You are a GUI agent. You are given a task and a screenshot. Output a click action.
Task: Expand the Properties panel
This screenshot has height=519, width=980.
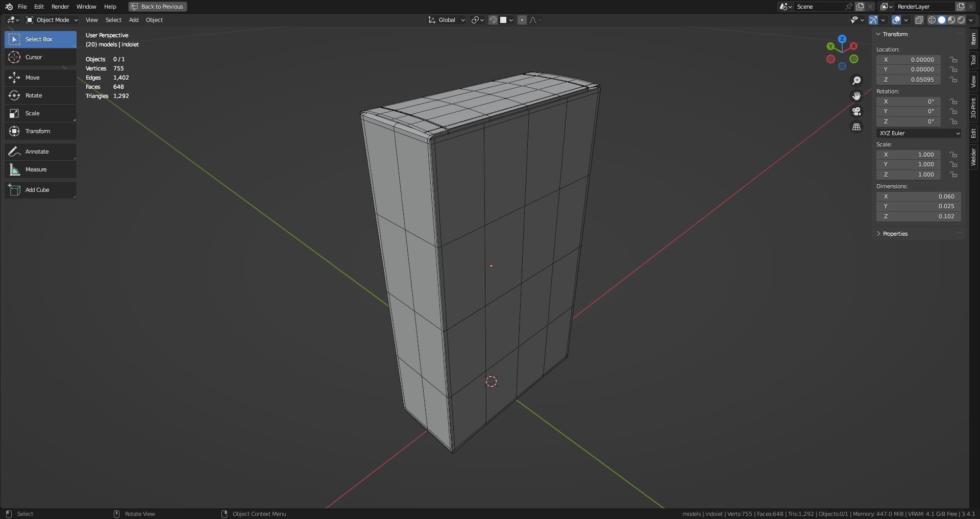[878, 234]
